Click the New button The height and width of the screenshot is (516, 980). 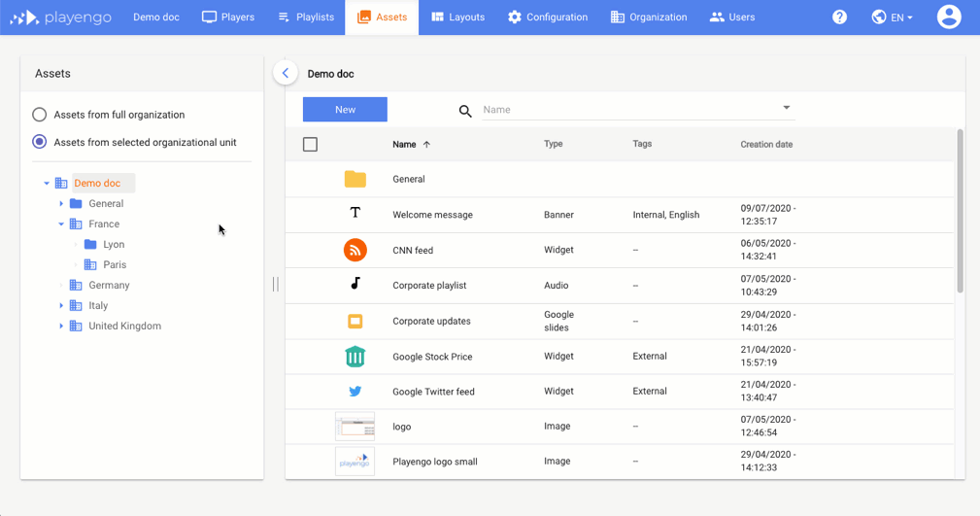tap(345, 110)
